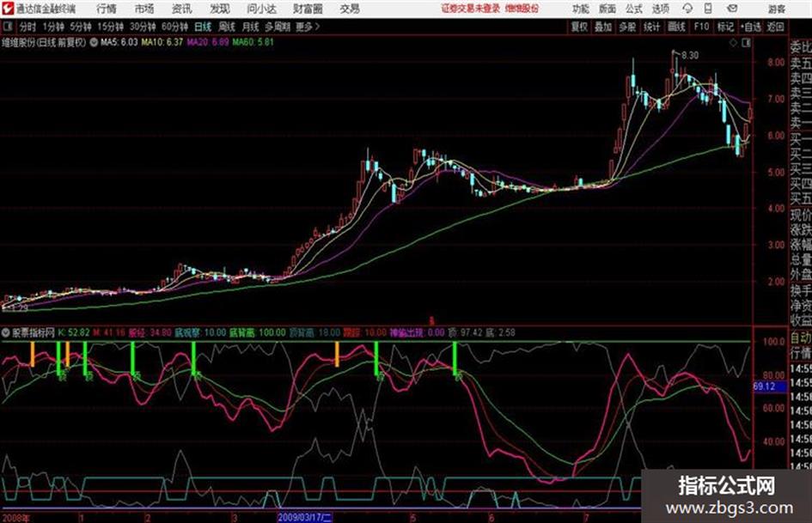The height and width of the screenshot is (523, 812).
Task: Switch to the 60分钟 period tab
Action: (174, 27)
